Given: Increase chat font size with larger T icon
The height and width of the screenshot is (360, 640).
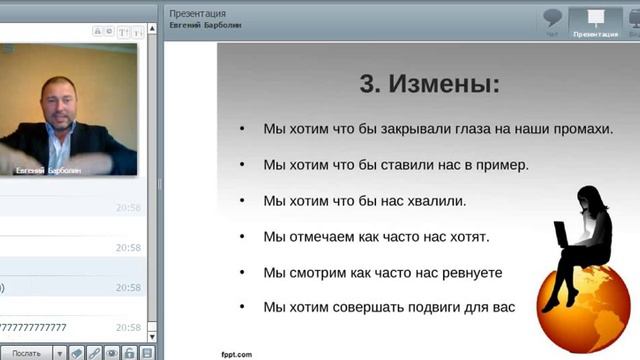Looking at the screenshot, I should tap(123, 32).
